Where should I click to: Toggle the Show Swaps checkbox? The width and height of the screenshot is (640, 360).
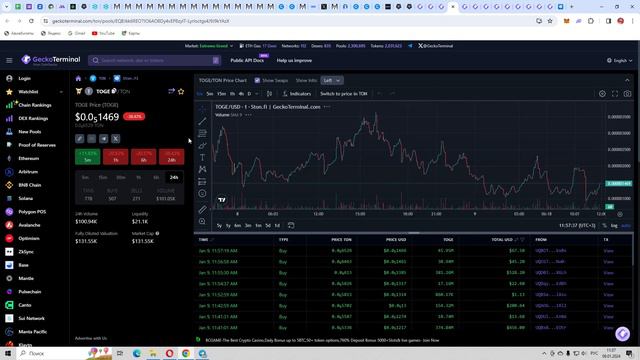(257, 80)
